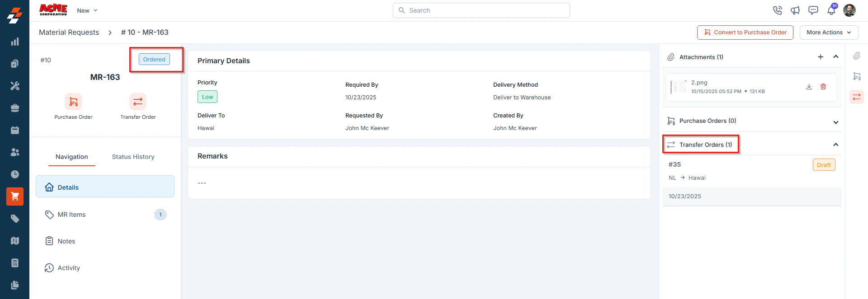The height and width of the screenshot is (299, 868).
Task: Click the transfer order date 10/23/2025 row
Action: [x=752, y=196]
